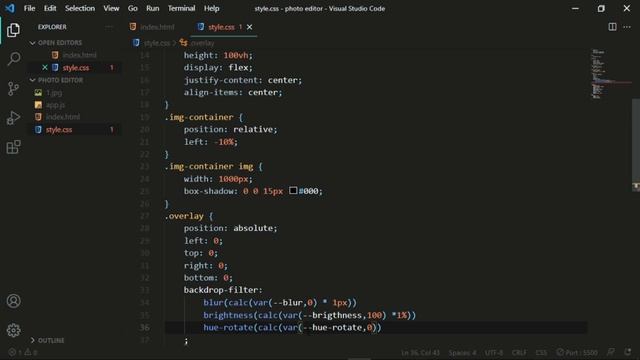The image size is (640, 360).
Task: Click the '.overlay {' selector line
Action: (x=189, y=216)
